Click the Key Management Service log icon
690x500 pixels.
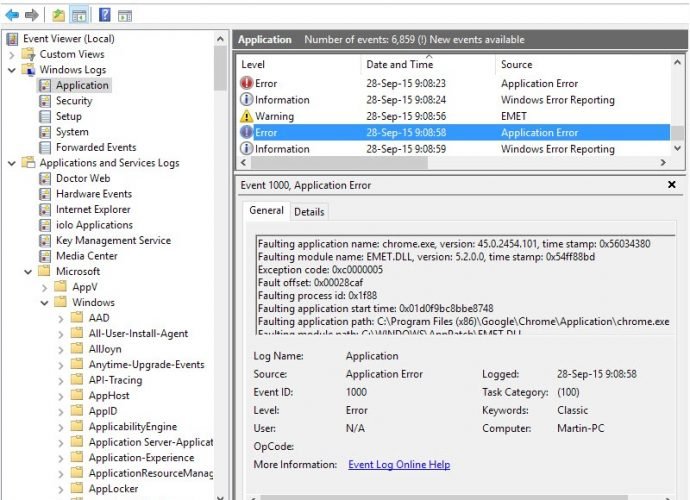click(x=45, y=240)
